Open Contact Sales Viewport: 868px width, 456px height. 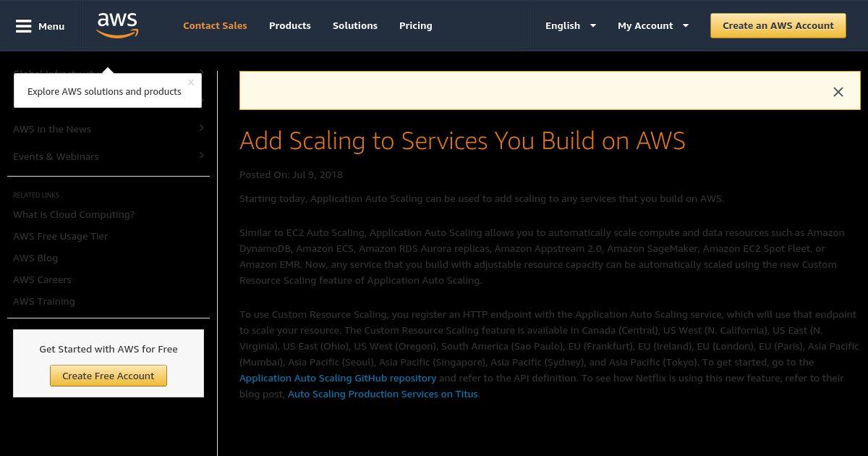point(215,25)
